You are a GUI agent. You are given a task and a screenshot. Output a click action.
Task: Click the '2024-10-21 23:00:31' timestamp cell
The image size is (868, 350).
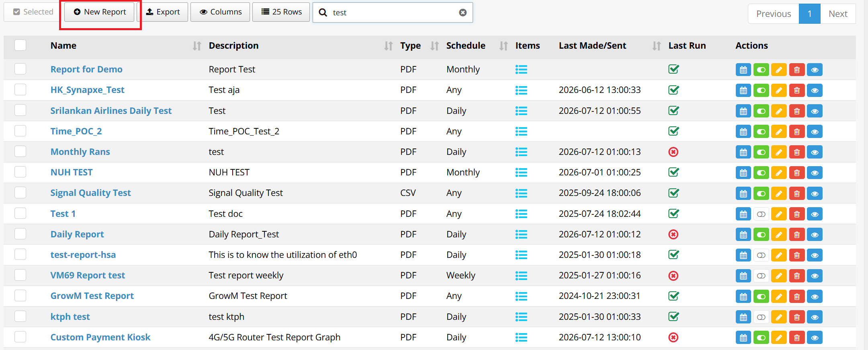[x=600, y=296]
